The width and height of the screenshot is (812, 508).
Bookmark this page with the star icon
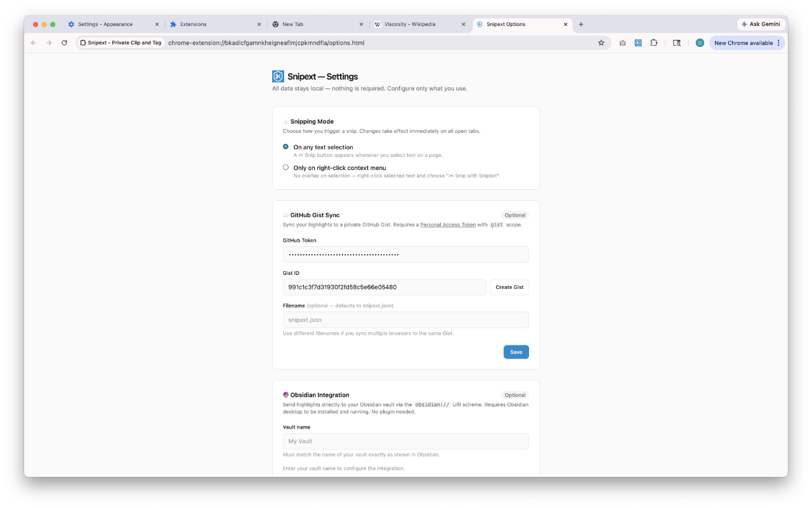point(601,43)
